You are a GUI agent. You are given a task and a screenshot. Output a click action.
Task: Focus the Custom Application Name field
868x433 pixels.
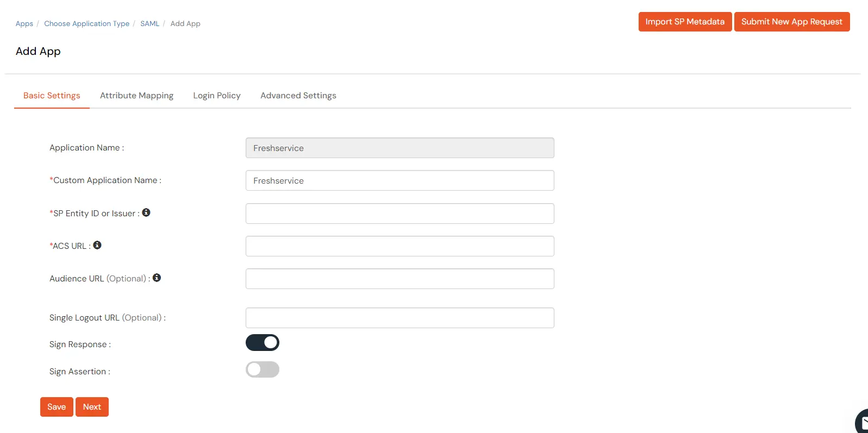click(x=400, y=180)
